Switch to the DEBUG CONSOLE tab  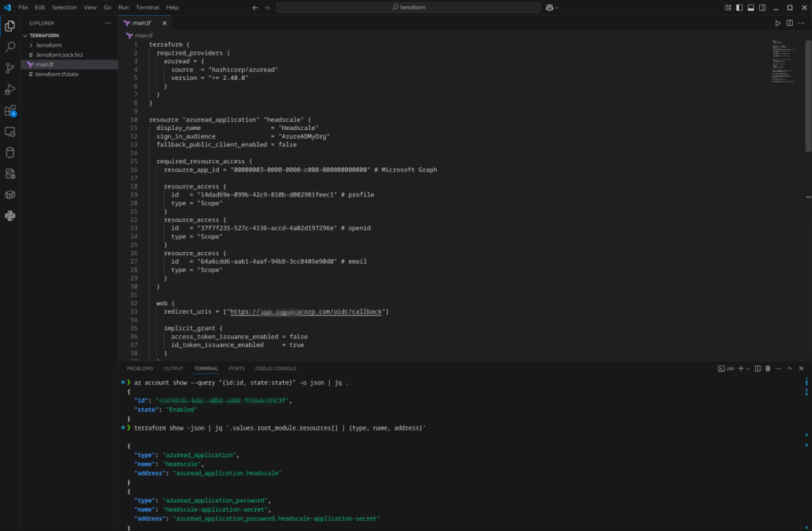tap(275, 369)
